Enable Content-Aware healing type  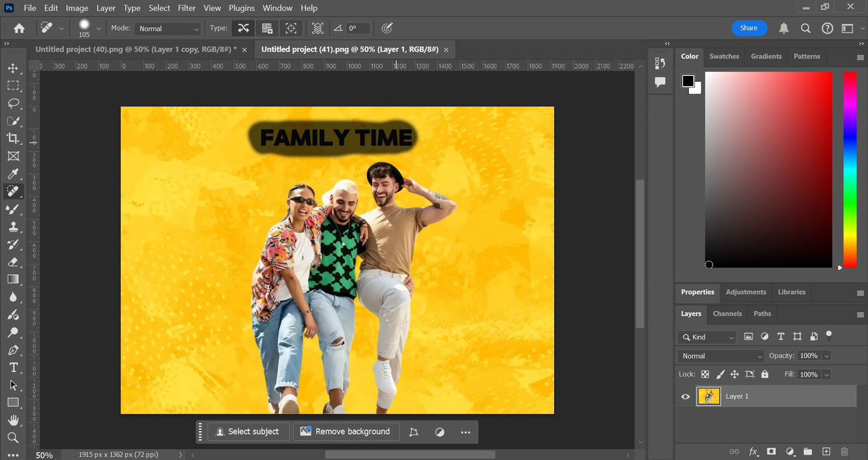(x=243, y=28)
